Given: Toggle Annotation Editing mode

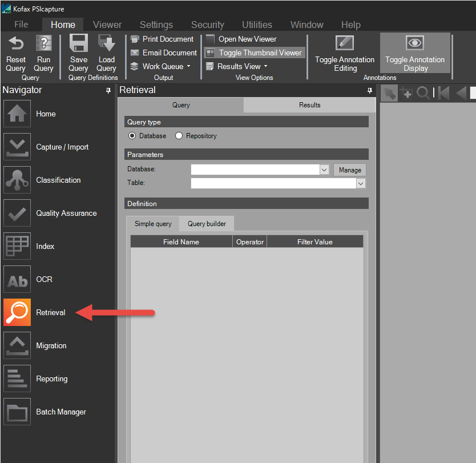Looking at the screenshot, I should (345, 53).
